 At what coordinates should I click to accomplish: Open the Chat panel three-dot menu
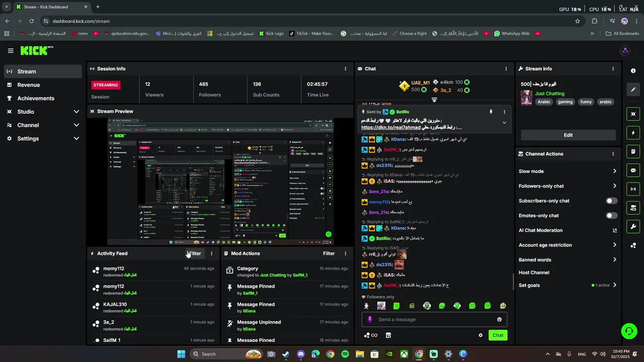(x=506, y=69)
